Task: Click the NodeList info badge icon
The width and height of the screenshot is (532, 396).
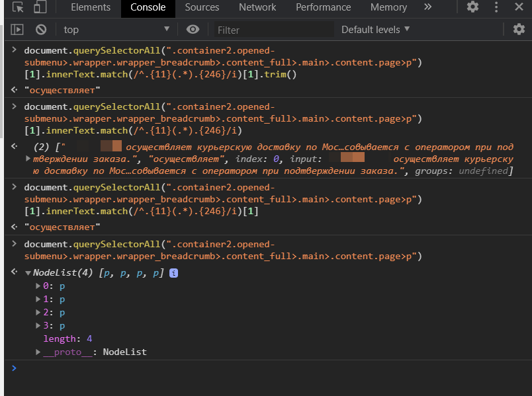Action: 174,273
